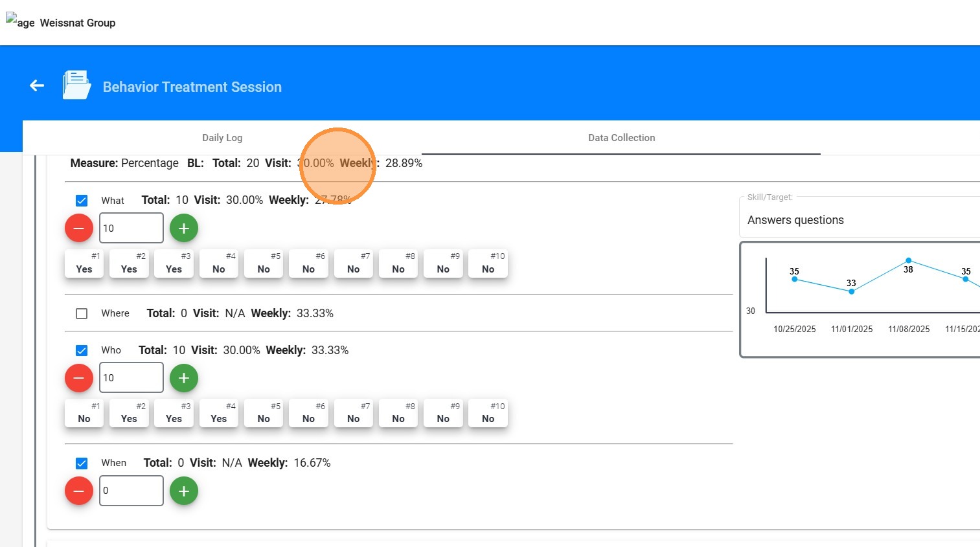Increase the What trial count with plus

(x=184, y=229)
